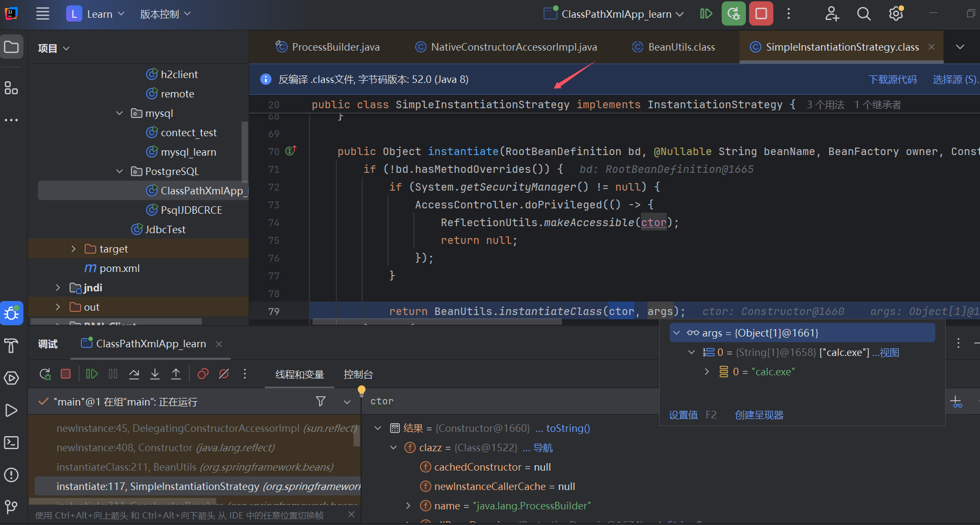Expand the out folder
This screenshot has width=980, height=525.
tap(58, 307)
